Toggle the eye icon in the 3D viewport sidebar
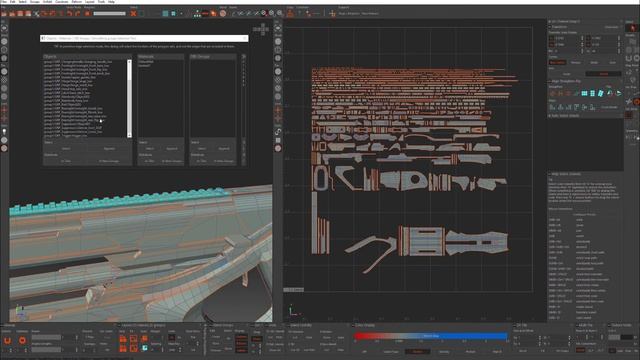 4,28
